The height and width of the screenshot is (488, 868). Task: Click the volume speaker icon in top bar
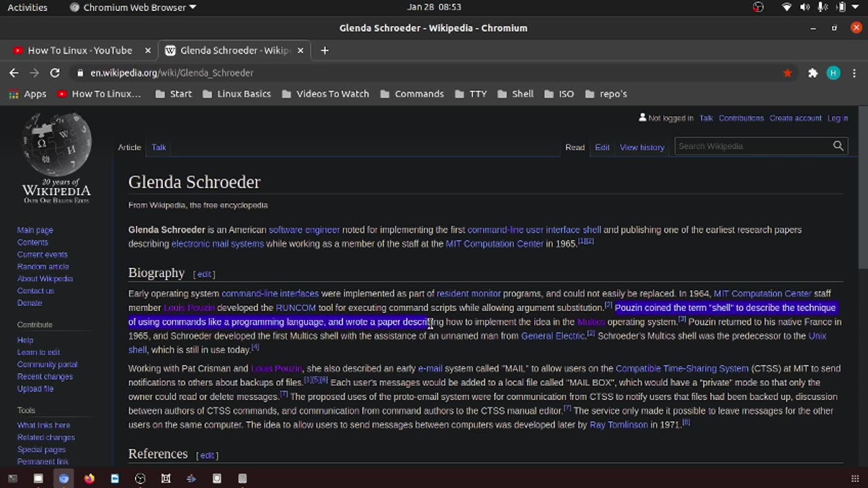804,7
